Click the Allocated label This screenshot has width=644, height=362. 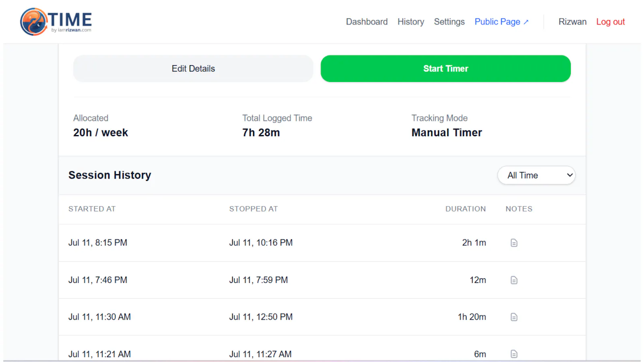pyautogui.click(x=91, y=118)
